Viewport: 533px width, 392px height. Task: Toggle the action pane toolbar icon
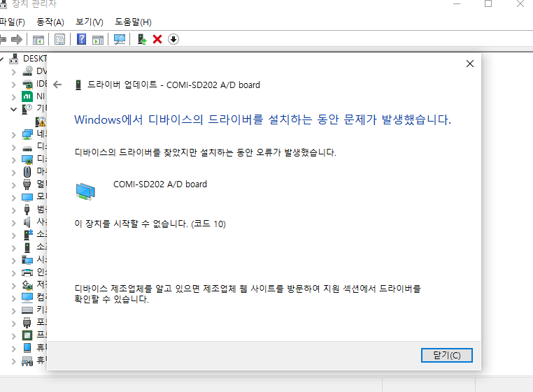point(98,40)
